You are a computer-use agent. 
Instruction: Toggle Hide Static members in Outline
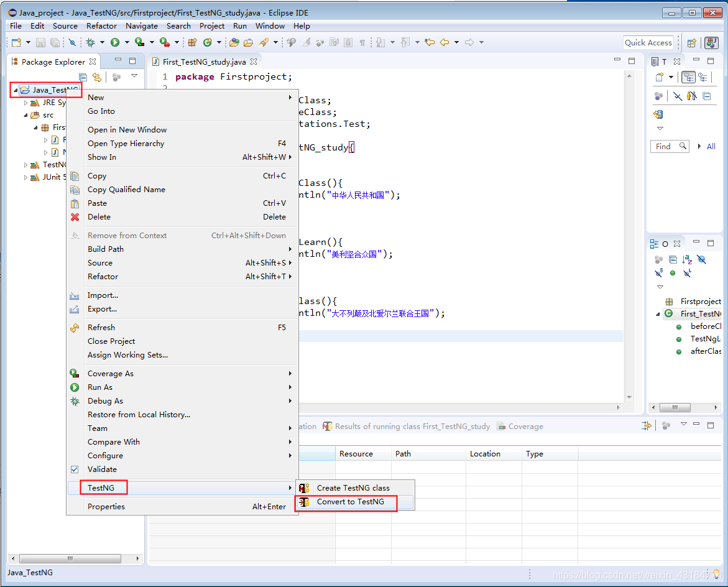(659, 272)
